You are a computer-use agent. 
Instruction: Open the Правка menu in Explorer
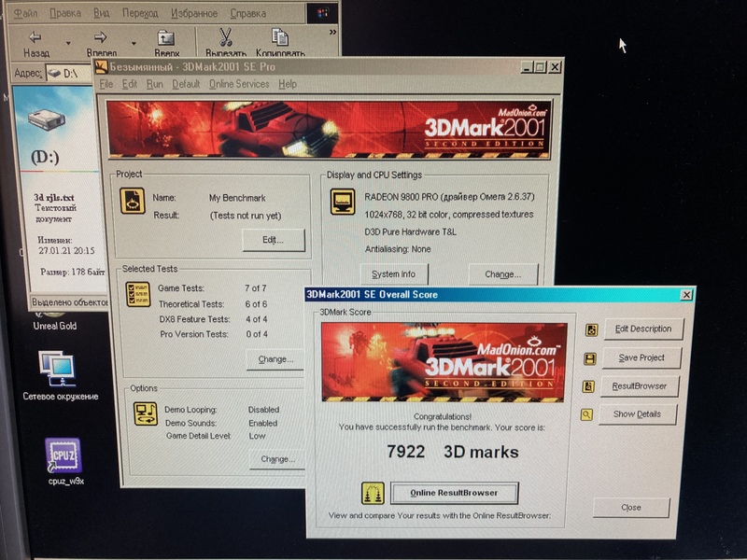pyautogui.click(x=65, y=13)
